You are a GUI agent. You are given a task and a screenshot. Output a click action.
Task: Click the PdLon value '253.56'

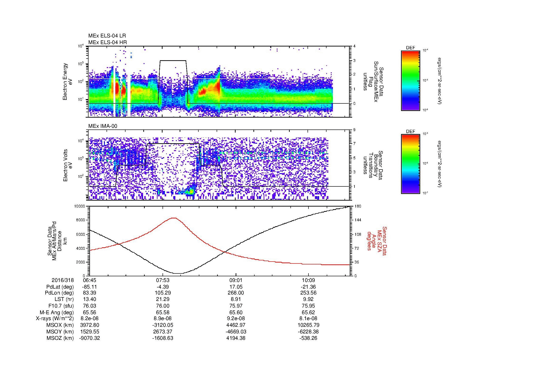click(308, 293)
